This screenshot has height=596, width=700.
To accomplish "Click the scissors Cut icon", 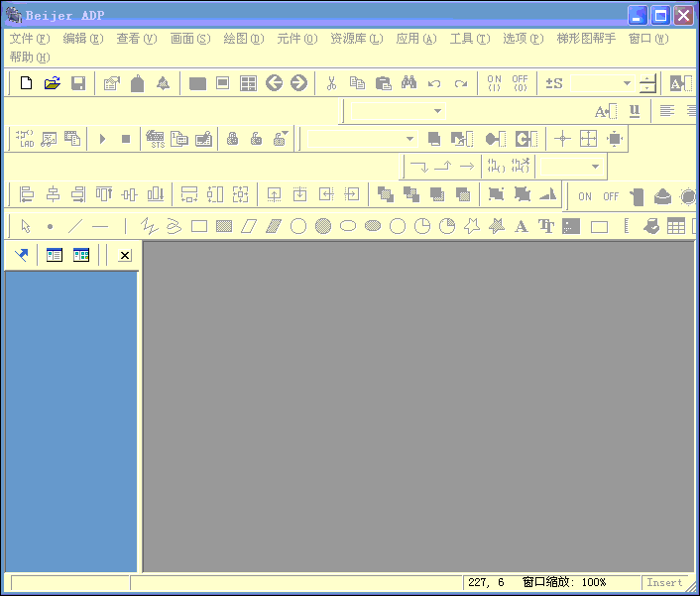I will pyautogui.click(x=332, y=83).
